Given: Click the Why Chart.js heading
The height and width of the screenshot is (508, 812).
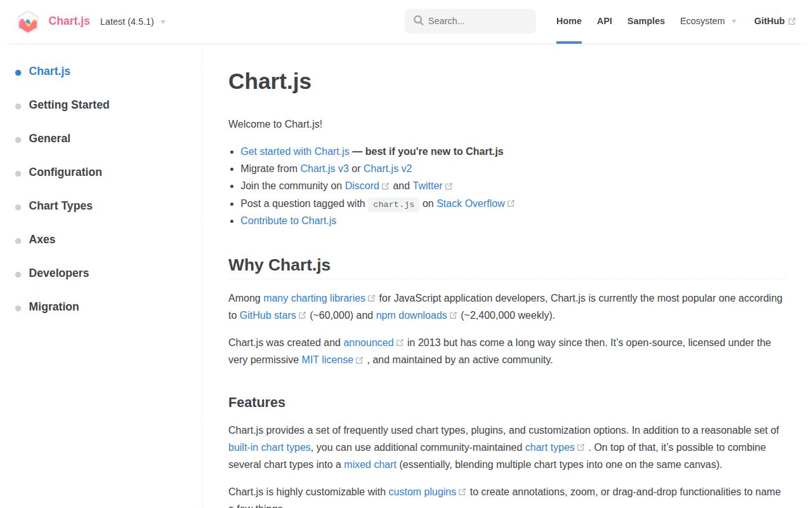Looking at the screenshot, I should (279, 265).
